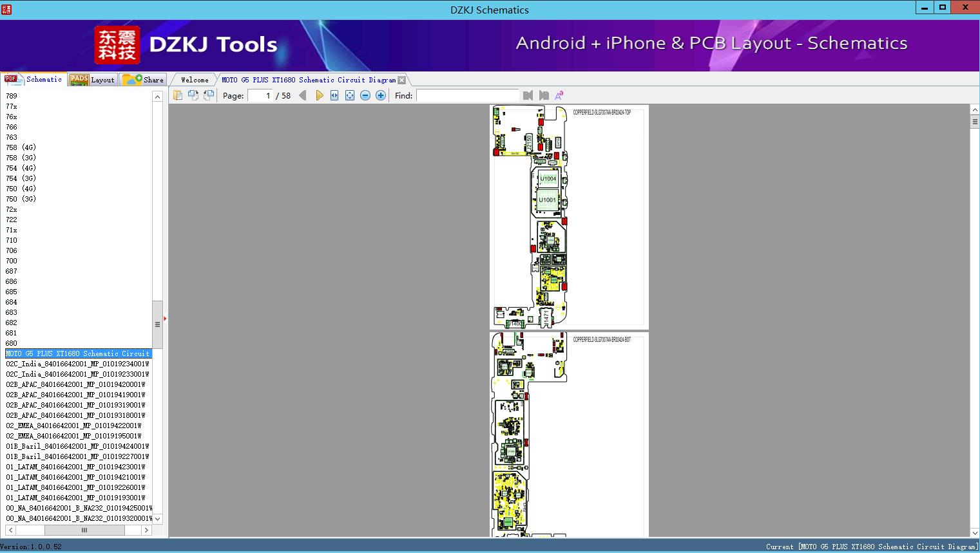The height and width of the screenshot is (553, 980).
Task: Click the copy pages toolbar icon
Action: point(178,95)
